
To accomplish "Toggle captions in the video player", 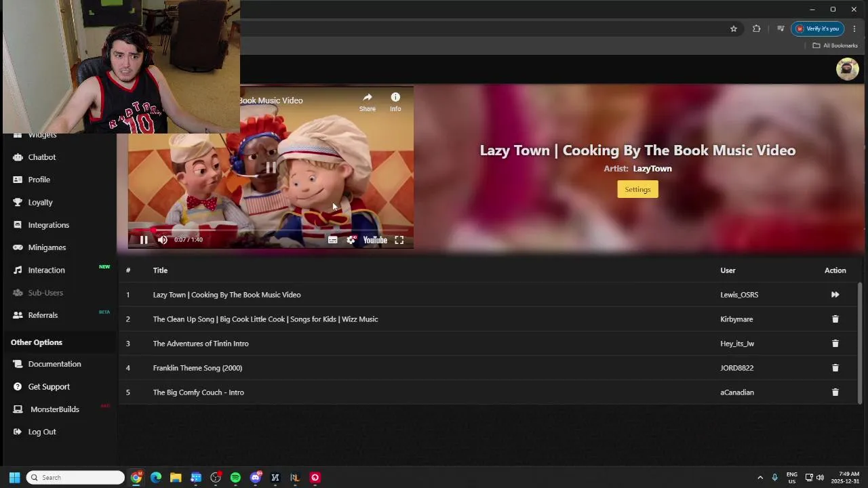I will [x=332, y=240].
